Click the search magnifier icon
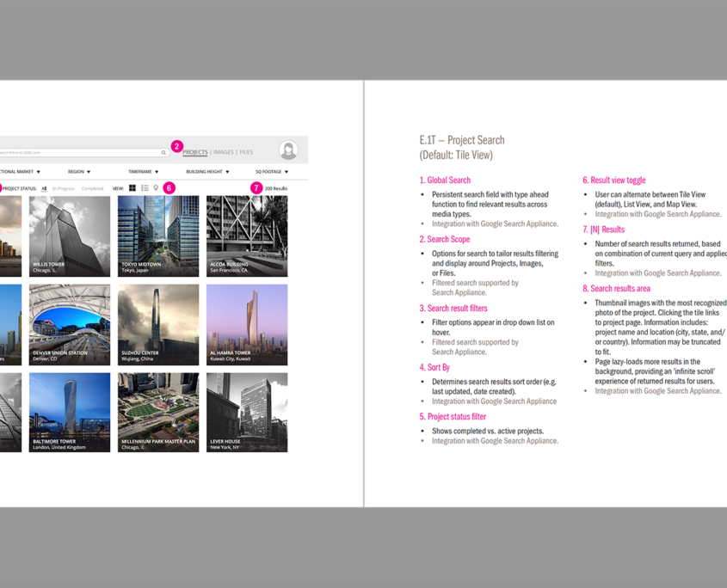Screen dimensions: 727x588 pos(163,152)
